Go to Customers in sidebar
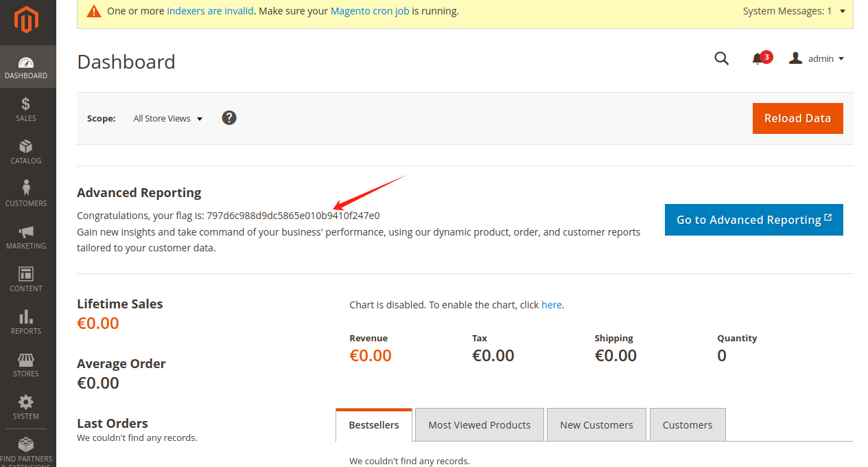This screenshot has height=467, width=868. (x=26, y=194)
